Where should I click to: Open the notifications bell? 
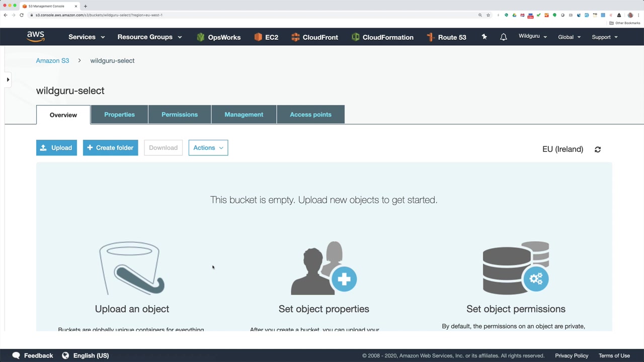(503, 37)
